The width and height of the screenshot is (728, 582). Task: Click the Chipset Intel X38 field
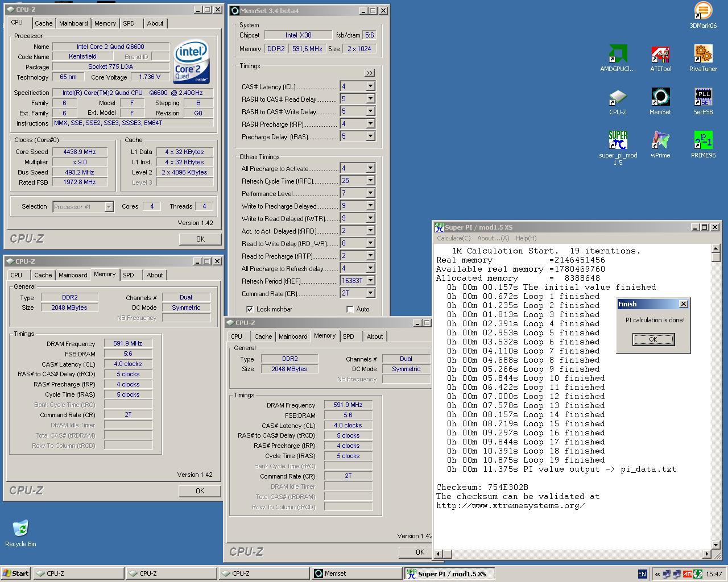(x=298, y=35)
